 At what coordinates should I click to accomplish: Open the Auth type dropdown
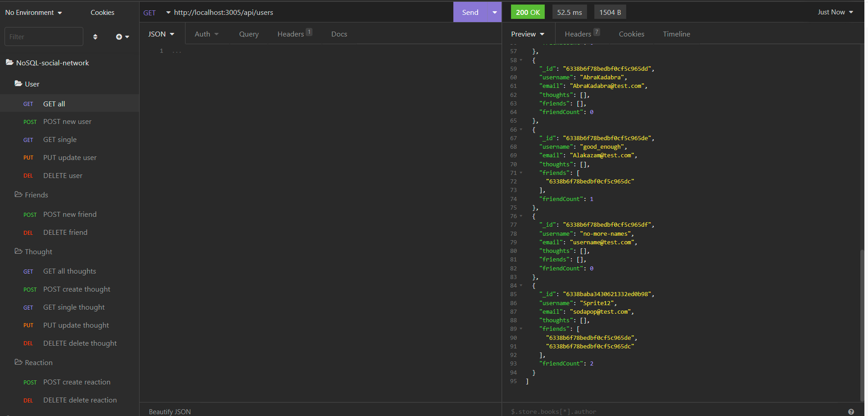(x=207, y=34)
